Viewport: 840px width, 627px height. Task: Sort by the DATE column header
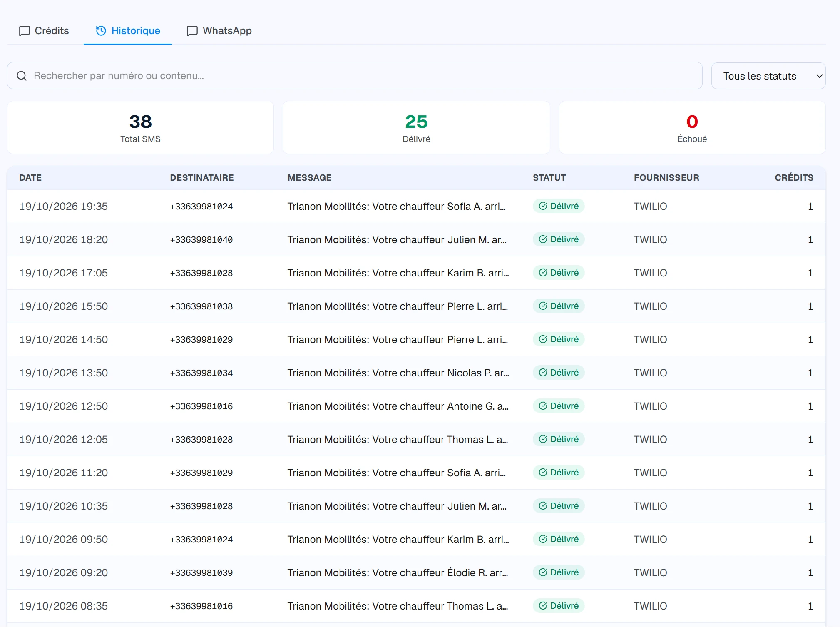[30, 178]
